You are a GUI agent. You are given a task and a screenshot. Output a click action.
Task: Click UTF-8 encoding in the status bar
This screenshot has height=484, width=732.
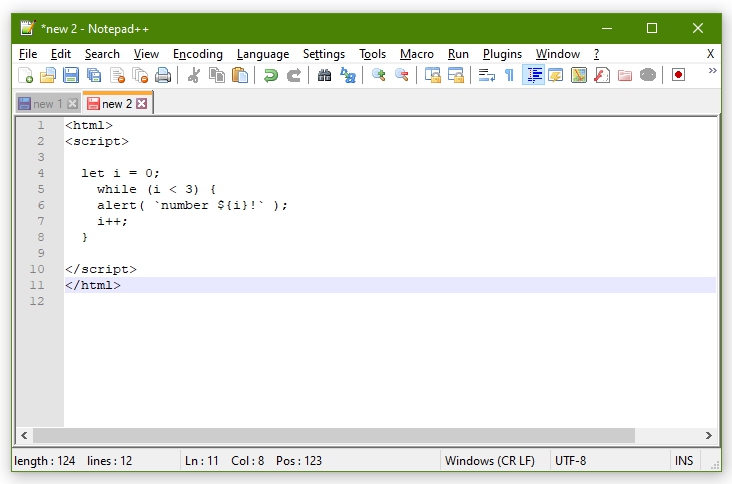(570, 461)
